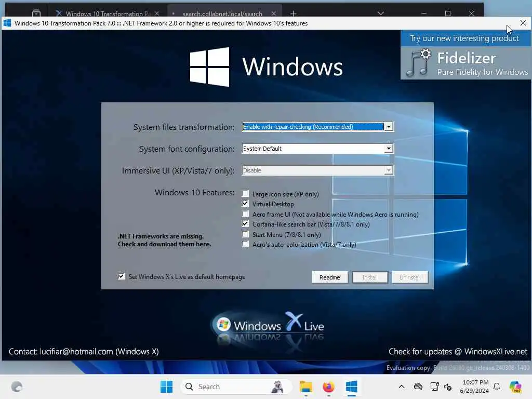This screenshot has height=399, width=532.
Task: Uncheck Set Windows X's Live as homepage
Action: (x=122, y=276)
